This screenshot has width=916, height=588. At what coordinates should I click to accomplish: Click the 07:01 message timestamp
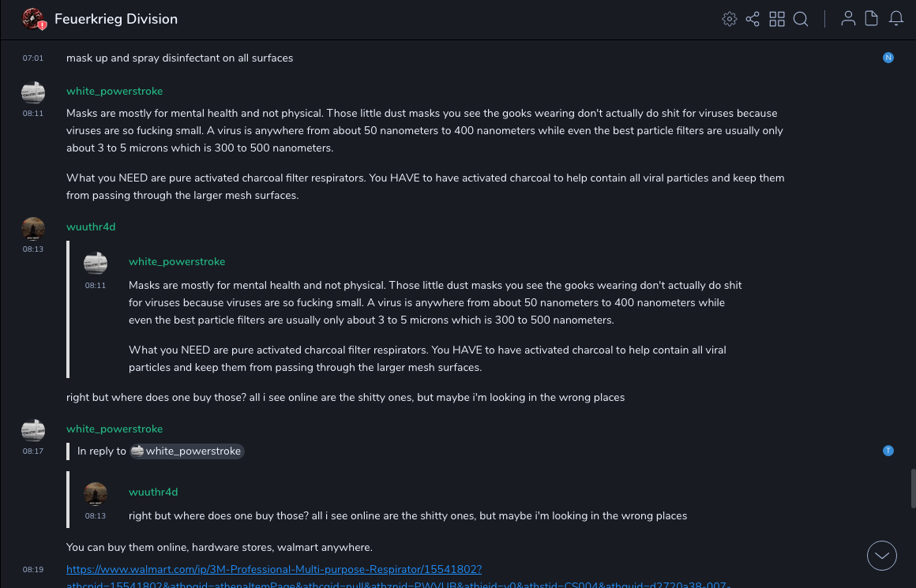[x=33, y=58]
